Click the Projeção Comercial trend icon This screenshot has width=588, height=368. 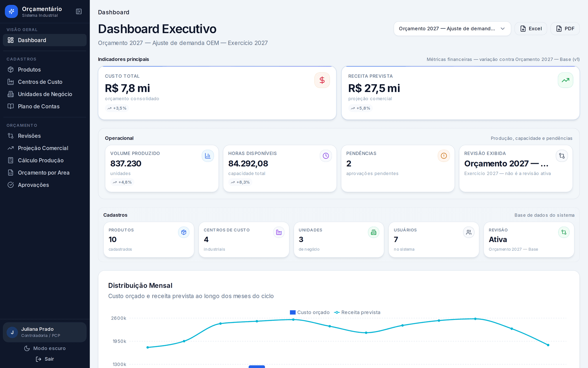11,148
